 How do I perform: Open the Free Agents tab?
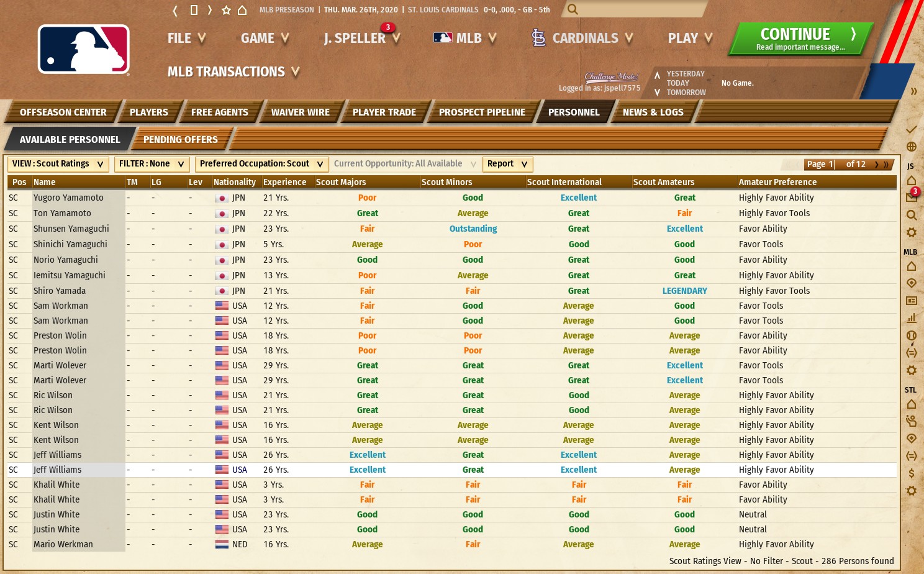coord(219,112)
